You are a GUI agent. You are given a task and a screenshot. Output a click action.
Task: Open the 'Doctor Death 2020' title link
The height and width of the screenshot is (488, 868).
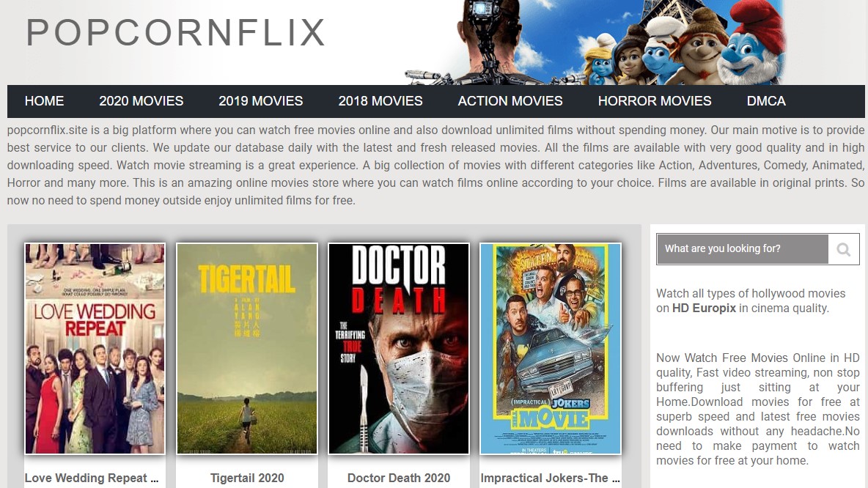pos(399,478)
